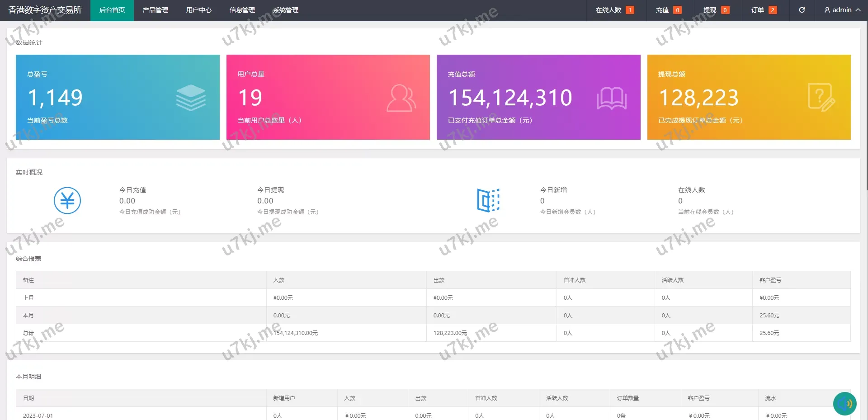Screen dimensions: 868x420
Task: Click the users icon on 用户总量 card
Action: pos(401,98)
